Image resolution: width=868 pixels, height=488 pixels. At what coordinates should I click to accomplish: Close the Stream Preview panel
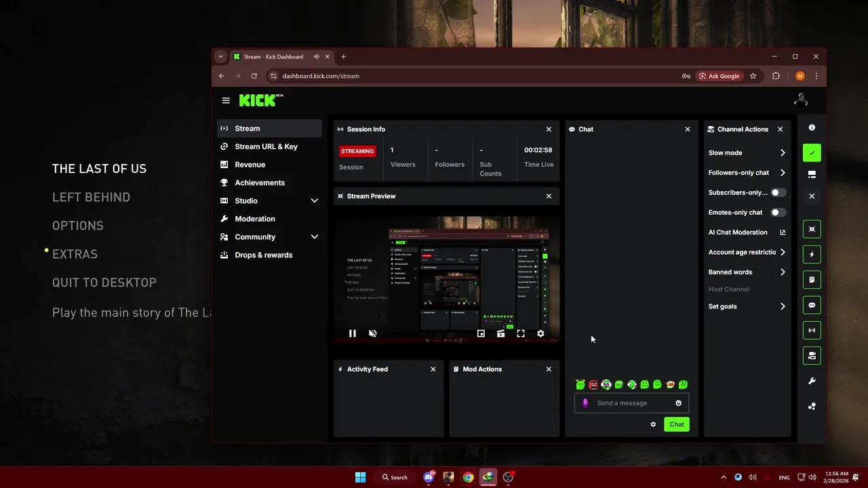point(549,196)
